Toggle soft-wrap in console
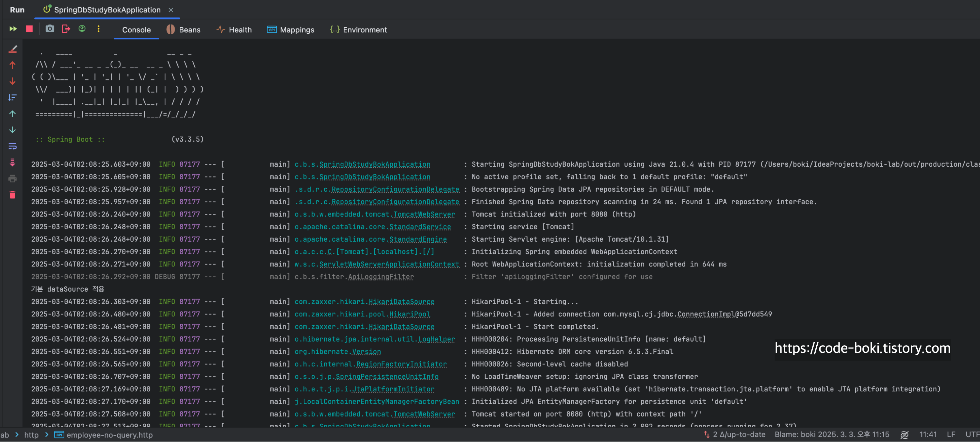The image size is (980, 442). pyautogui.click(x=12, y=146)
